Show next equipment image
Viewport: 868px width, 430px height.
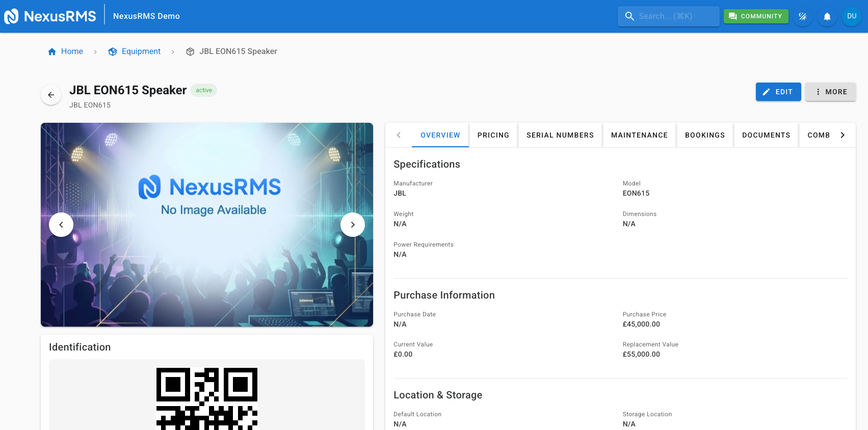(x=353, y=225)
